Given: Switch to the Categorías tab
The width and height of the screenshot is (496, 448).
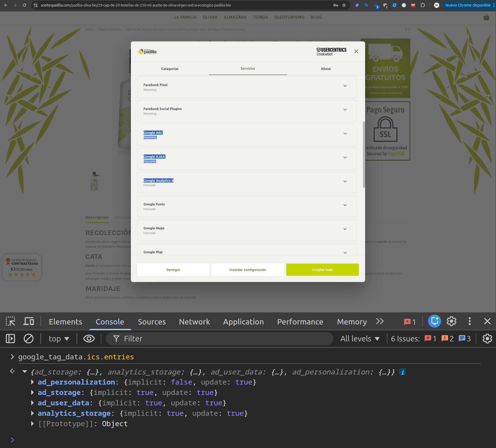Looking at the screenshot, I should [x=170, y=69].
